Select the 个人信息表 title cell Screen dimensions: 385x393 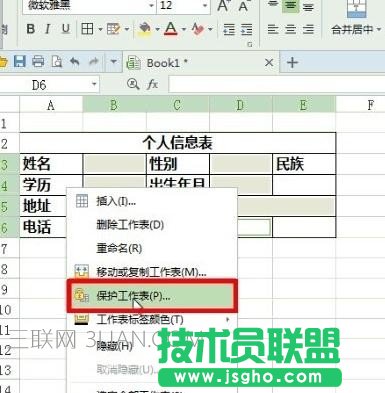178,143
